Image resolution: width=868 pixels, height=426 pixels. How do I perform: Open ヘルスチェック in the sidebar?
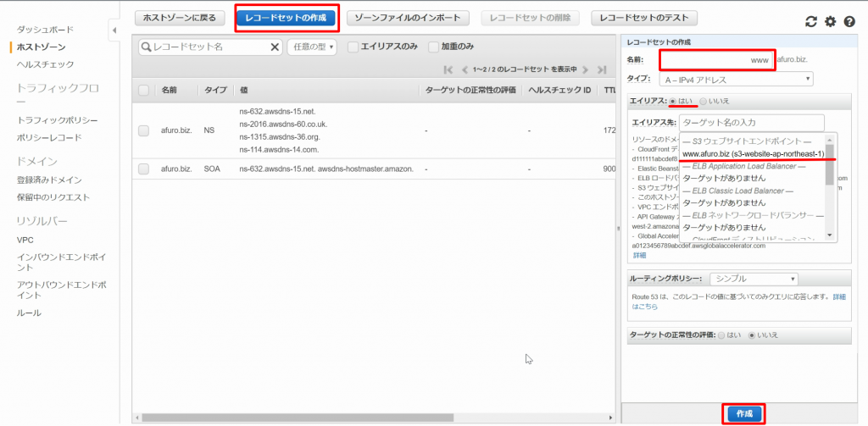click(45, 64)
